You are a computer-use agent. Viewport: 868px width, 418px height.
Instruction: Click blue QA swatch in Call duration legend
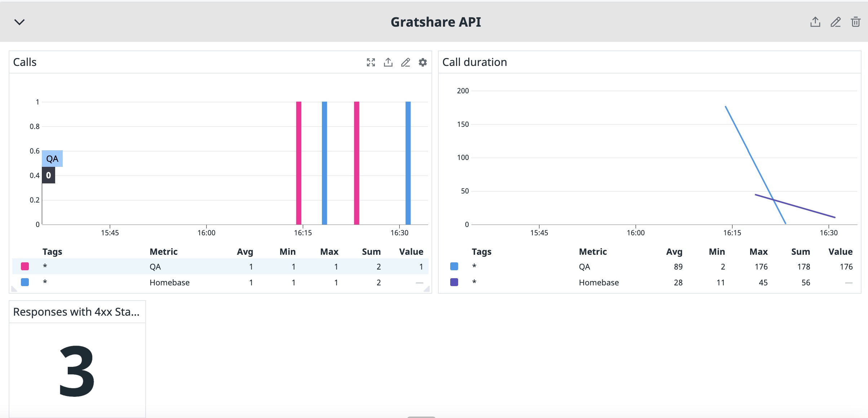454,266
